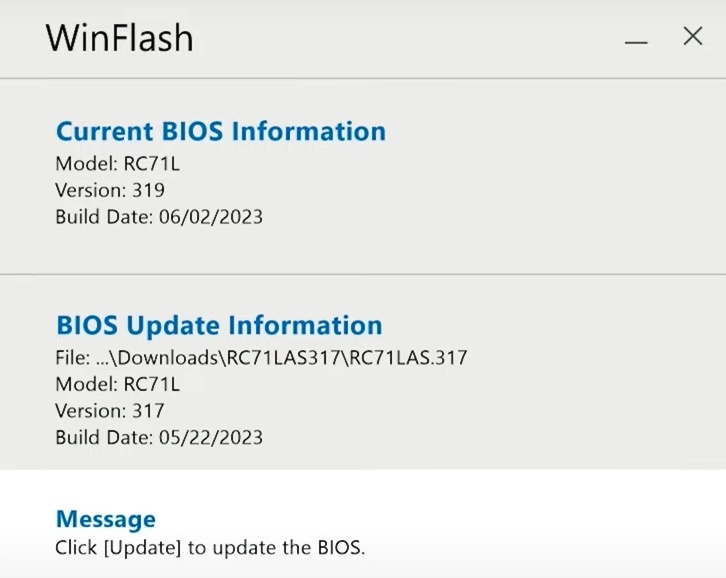
Task: Click the 05/22/2023 date value
Action: pos(211,437)
